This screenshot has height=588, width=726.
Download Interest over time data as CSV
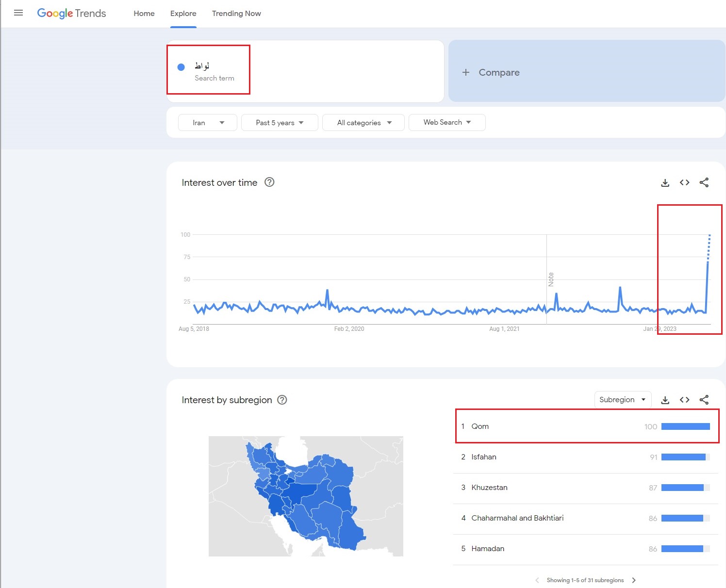tap(665, 182)
